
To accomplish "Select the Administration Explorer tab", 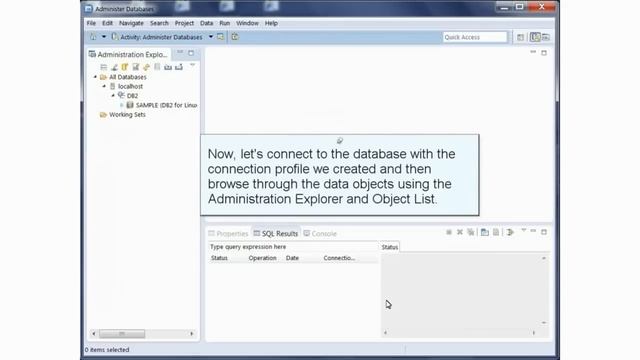I will click(x=128, y=54).
